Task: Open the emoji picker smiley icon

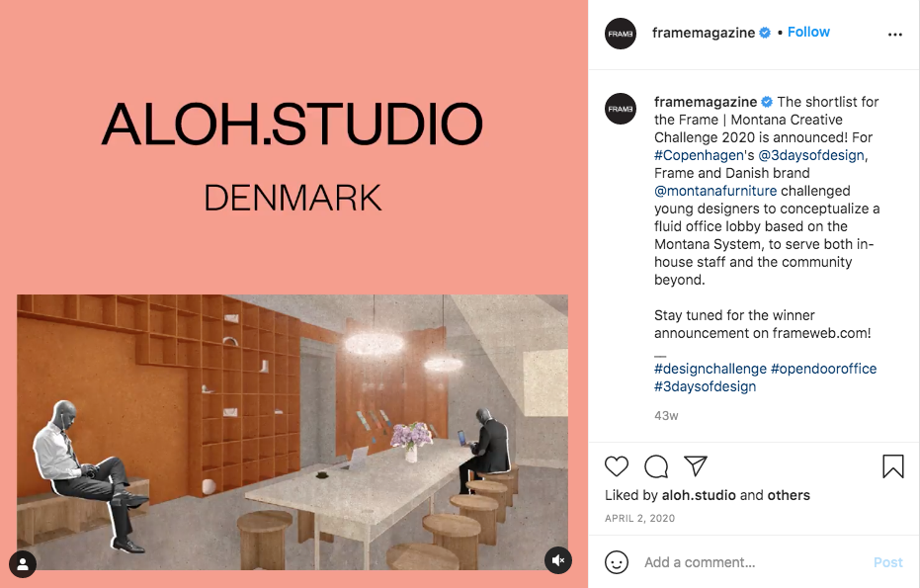Action: pyautogui.click(x=616, y=562)
